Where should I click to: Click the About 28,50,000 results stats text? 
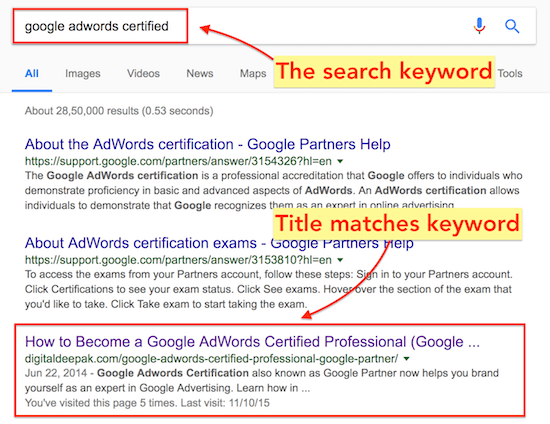click(x=119, y=111)
